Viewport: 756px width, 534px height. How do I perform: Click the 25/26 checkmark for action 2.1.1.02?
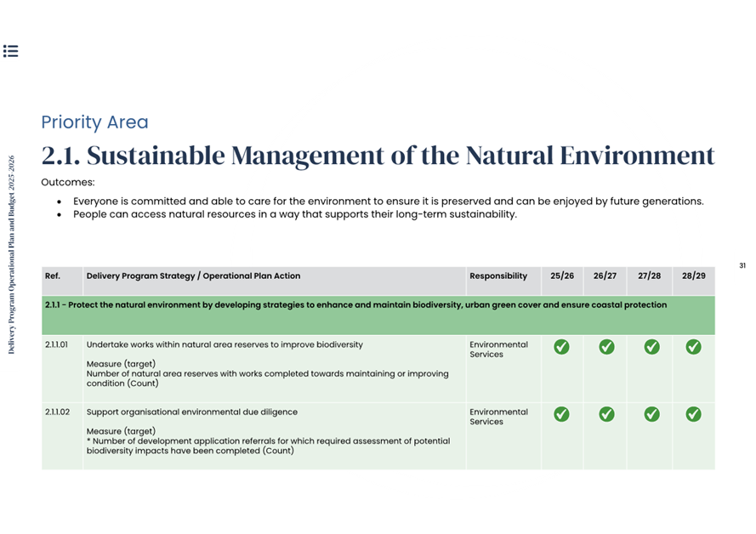click(x=561, y=414)
